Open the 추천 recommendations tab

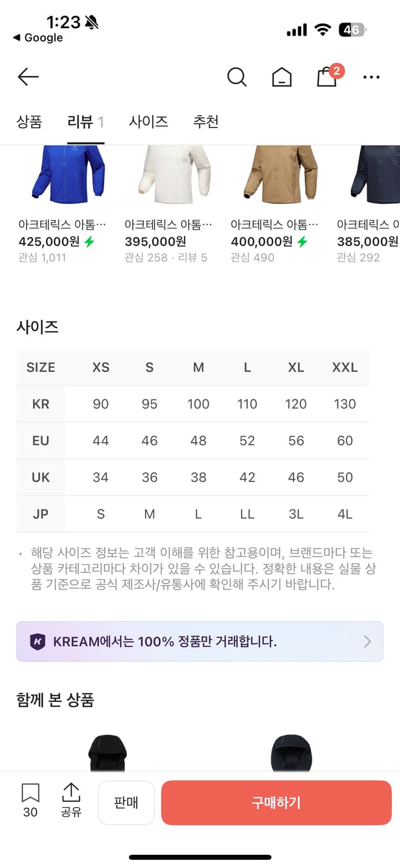pos(206,122)
